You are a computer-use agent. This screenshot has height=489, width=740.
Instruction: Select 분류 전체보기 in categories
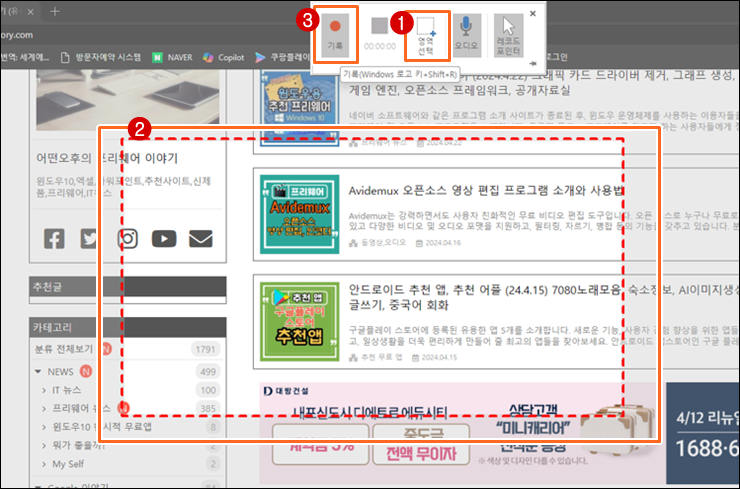click(x=64, y=349)
